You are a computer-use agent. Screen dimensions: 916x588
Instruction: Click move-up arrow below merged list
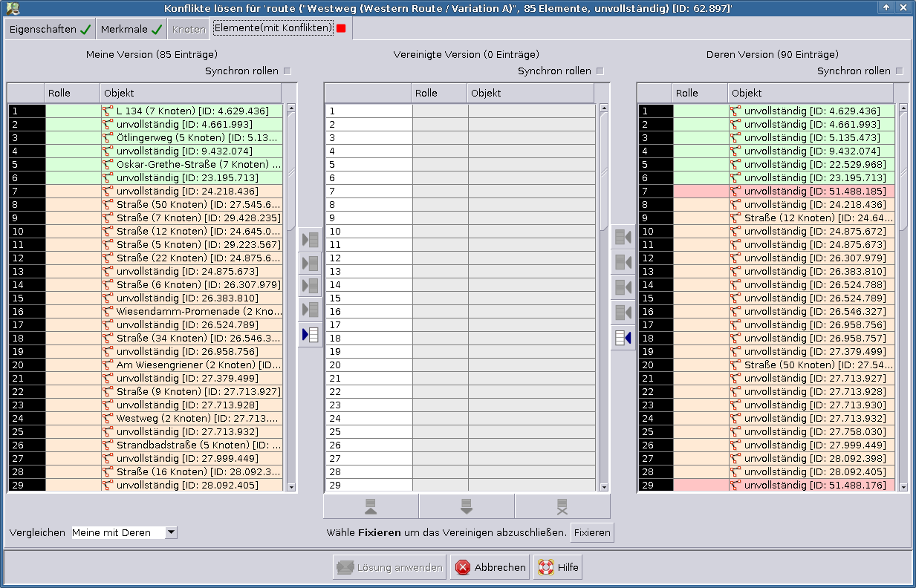pos(371,506)
